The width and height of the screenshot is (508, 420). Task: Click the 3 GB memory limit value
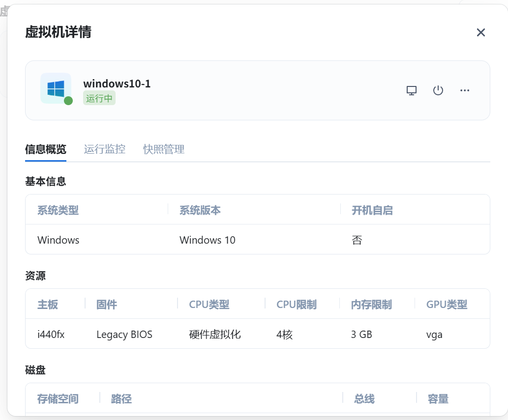point(361,335)
